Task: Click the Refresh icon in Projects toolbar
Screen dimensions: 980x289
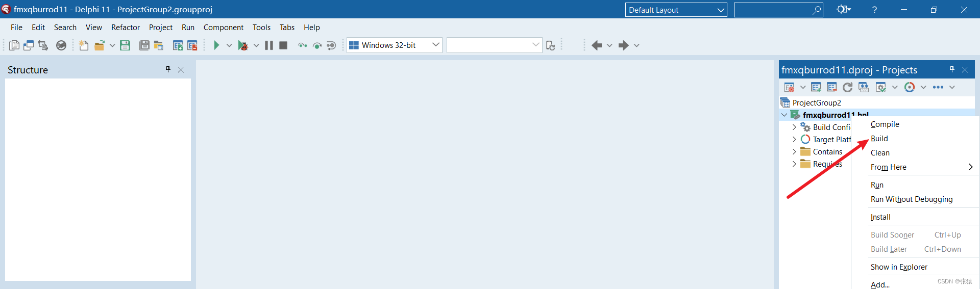Action: (847, 87)
